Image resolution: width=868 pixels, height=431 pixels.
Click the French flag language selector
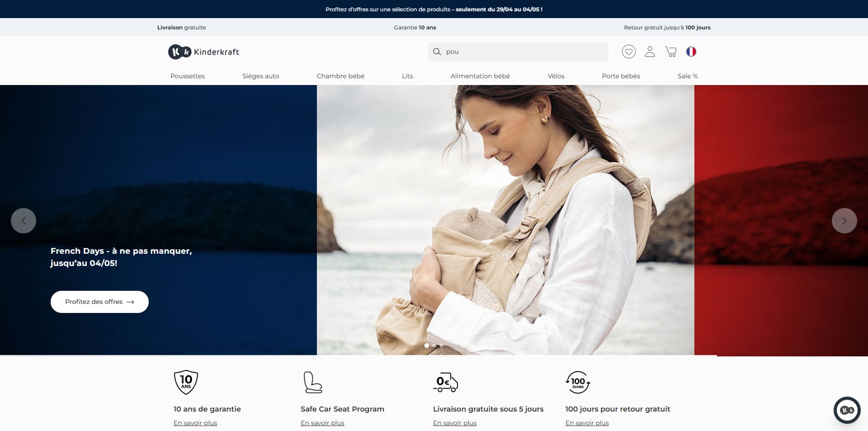[x=691, y=52]
